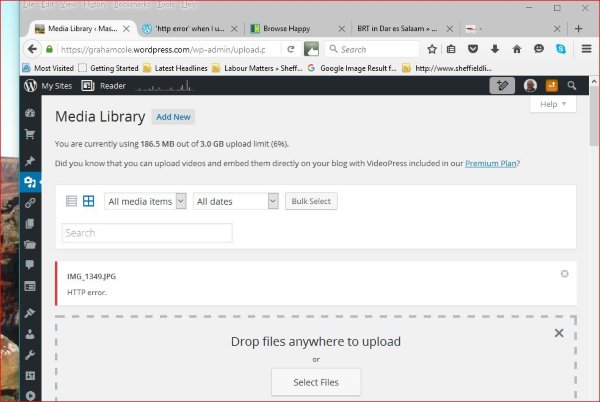Open the All dates filter dropdown

coord(236,201)
